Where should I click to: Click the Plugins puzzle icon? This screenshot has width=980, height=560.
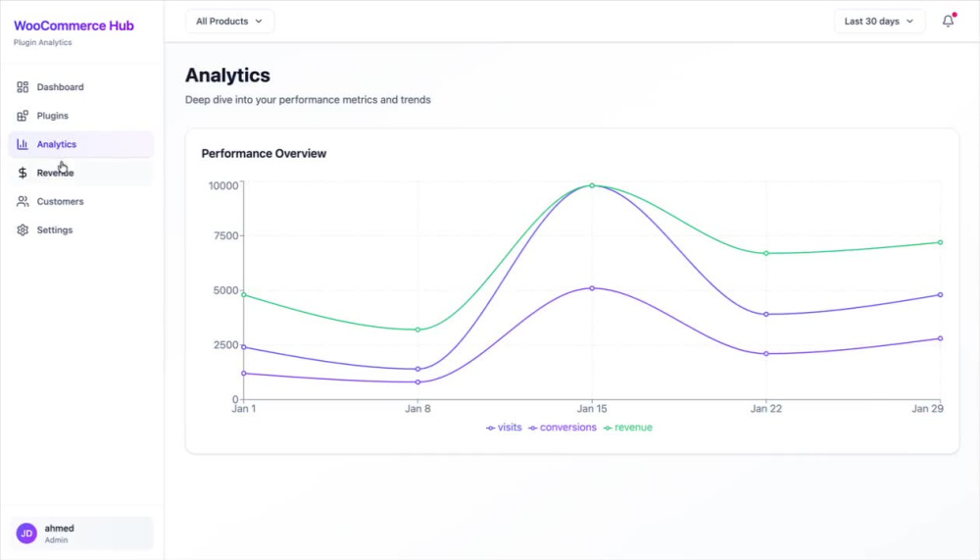23,116
